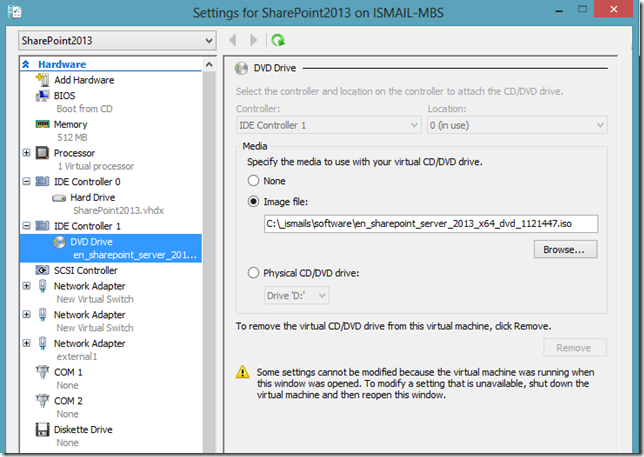Image resolution: width=644 pixels, height=457 pixels.
Task: Open the Drive 'D:' dropdown
Action: 297,295
